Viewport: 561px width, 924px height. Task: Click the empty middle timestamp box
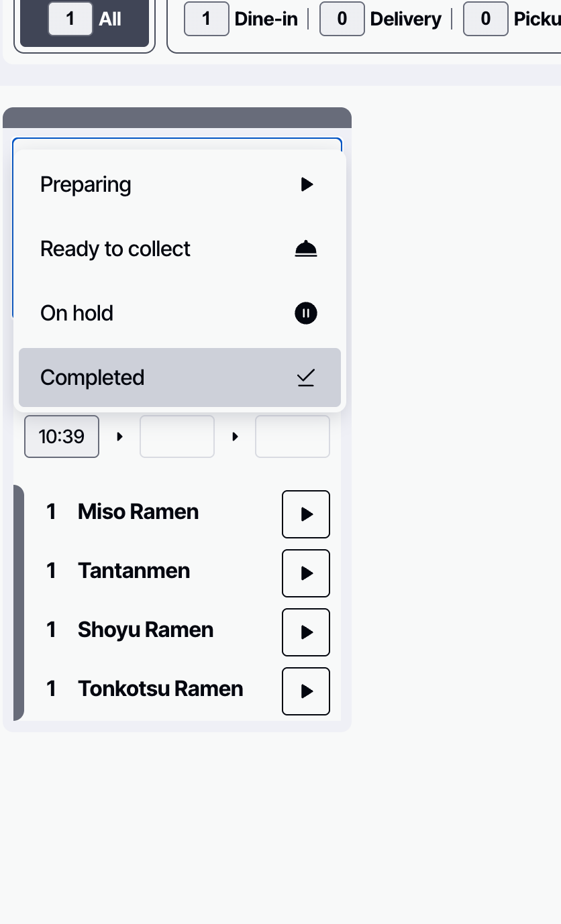coord(177,437)
